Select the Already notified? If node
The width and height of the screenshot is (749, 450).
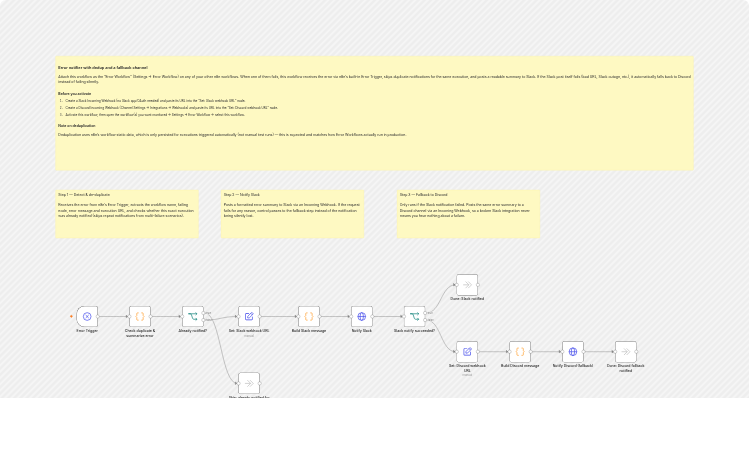(x=193, y=316)
